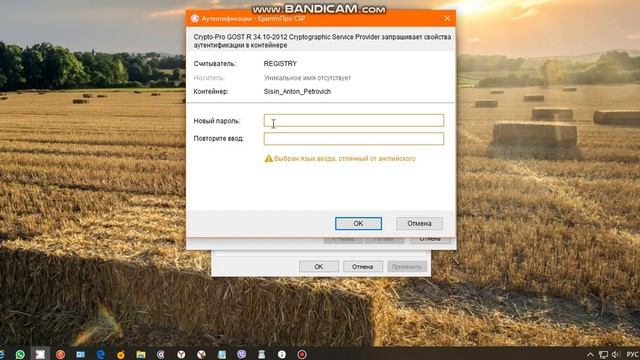Viewport: 640px width, 360px height.
Task: Switch the РУС input language indicator
Action: [x=632, y=354]
